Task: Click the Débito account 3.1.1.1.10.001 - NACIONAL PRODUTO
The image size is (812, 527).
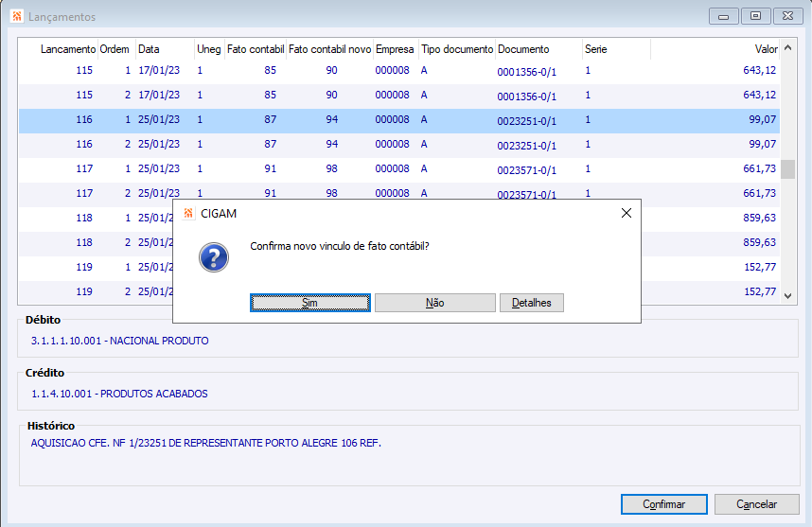Action: [x=119, y=341]
